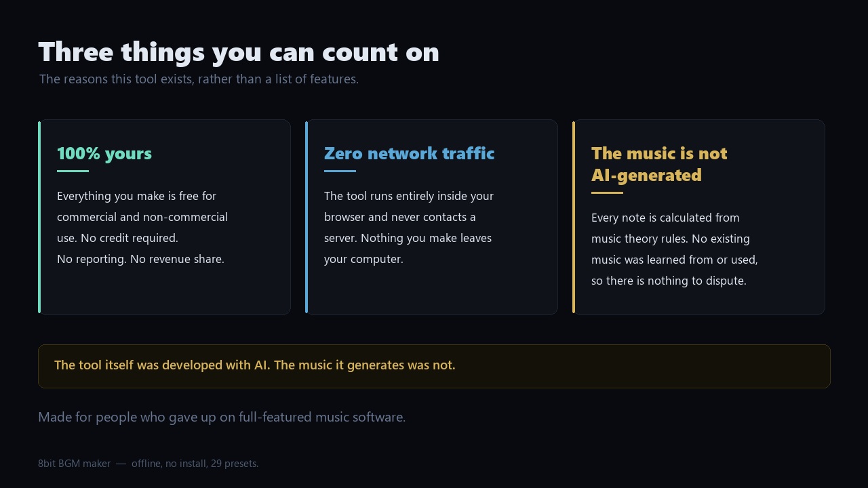This screenshot has height=488, width=868.
Task: Click the yellow notice about tool developed with AI
Action: click(x=434, y=366)
